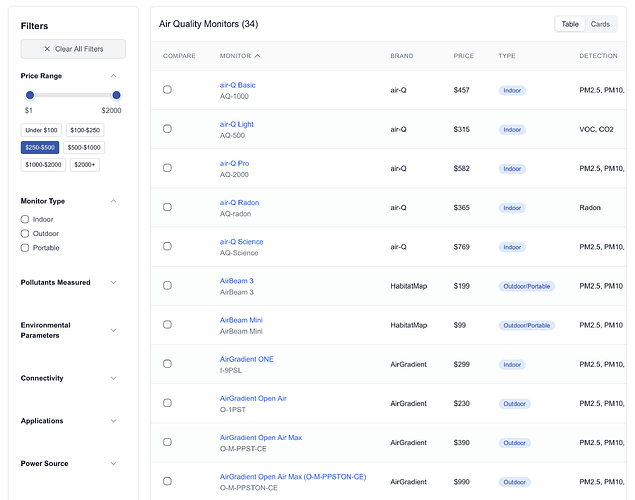635x500 pixels.
Task: Expand the Pollutants Measured filter
Action: [113, 283]
